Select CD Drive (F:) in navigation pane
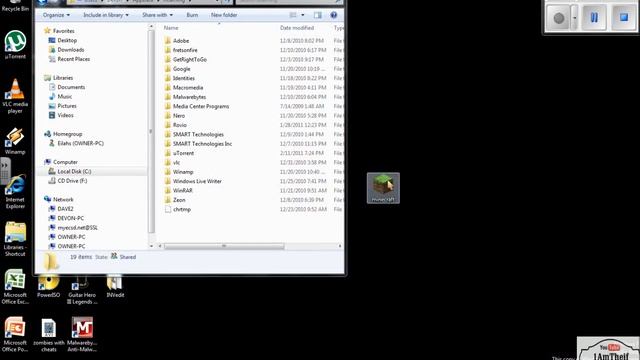 click(72, 181)
